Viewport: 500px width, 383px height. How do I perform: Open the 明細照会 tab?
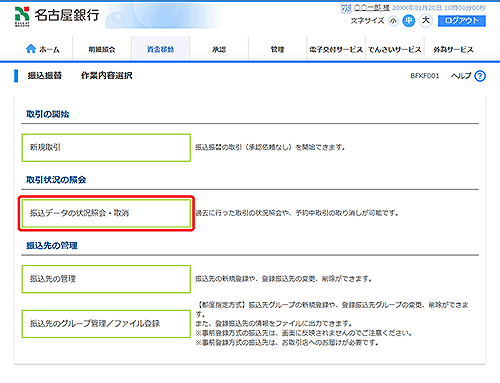(x=102, y=49)
